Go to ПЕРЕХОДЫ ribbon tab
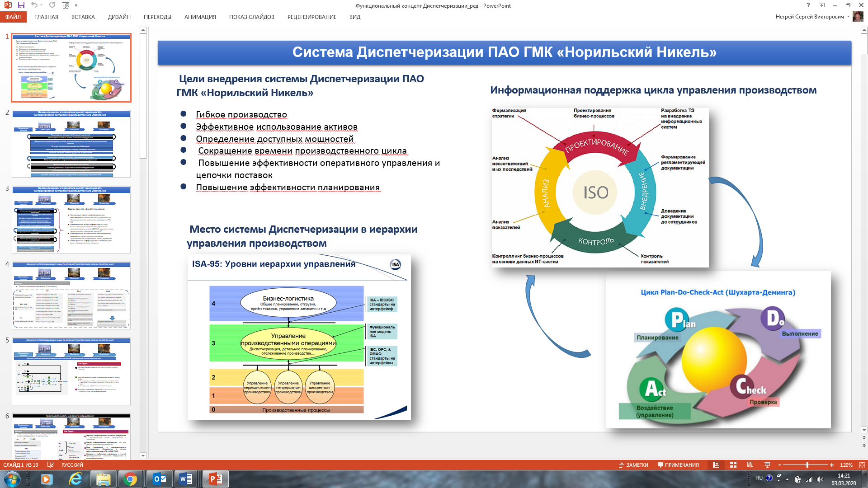The height and width of the screenshot is (488, 868). point(157,17)
